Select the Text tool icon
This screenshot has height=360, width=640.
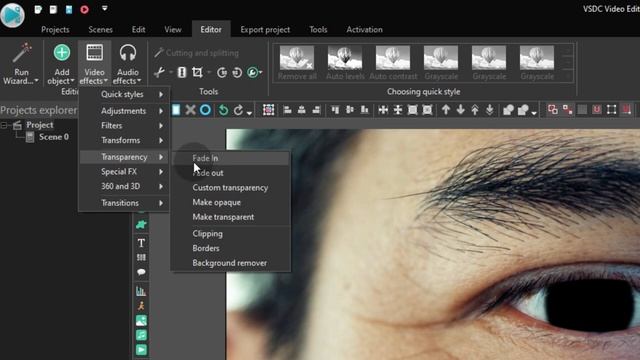[141, 243]
